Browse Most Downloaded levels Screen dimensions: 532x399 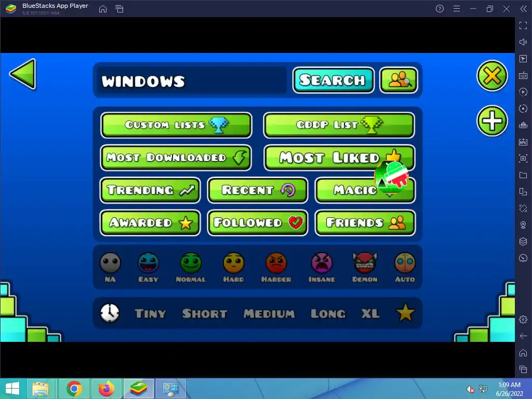click(x=176, y=158)
